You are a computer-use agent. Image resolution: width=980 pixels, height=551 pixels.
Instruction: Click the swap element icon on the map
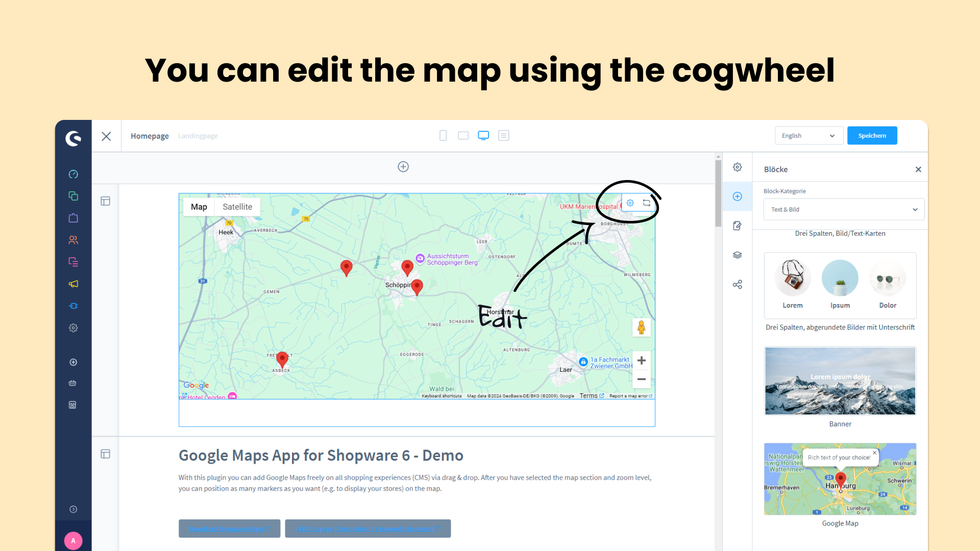coord(647,203)
